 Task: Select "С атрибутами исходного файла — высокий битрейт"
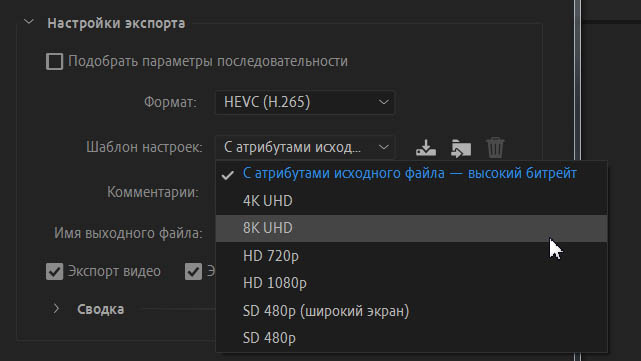[x=411, y=174]
